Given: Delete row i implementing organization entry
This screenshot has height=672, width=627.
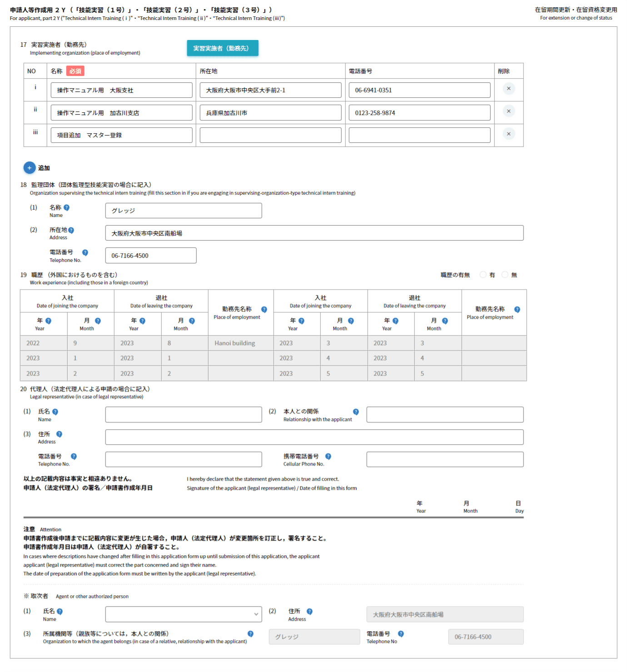Looking at the screenshot, I should pyautogui.click(x=508, y=89).
